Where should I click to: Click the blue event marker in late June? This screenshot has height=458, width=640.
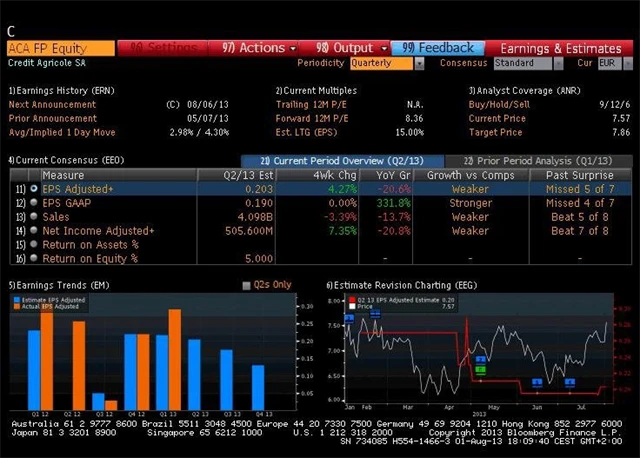(x=570, y=382)
